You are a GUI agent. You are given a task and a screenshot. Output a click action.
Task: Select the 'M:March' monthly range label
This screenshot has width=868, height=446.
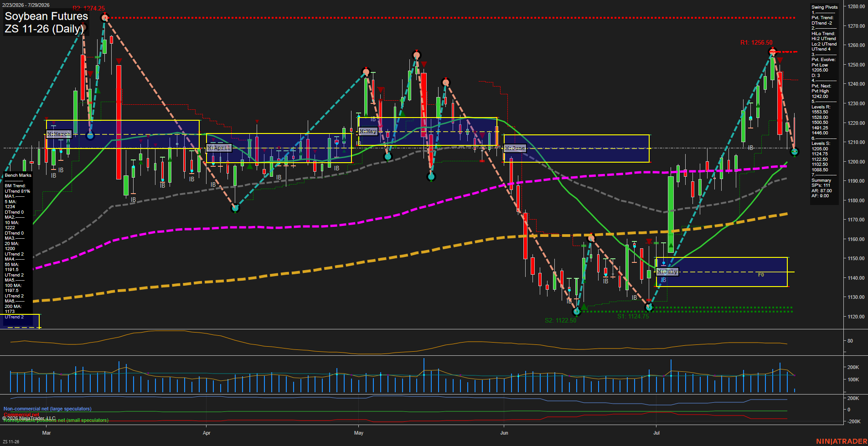[x=59, y=134]
